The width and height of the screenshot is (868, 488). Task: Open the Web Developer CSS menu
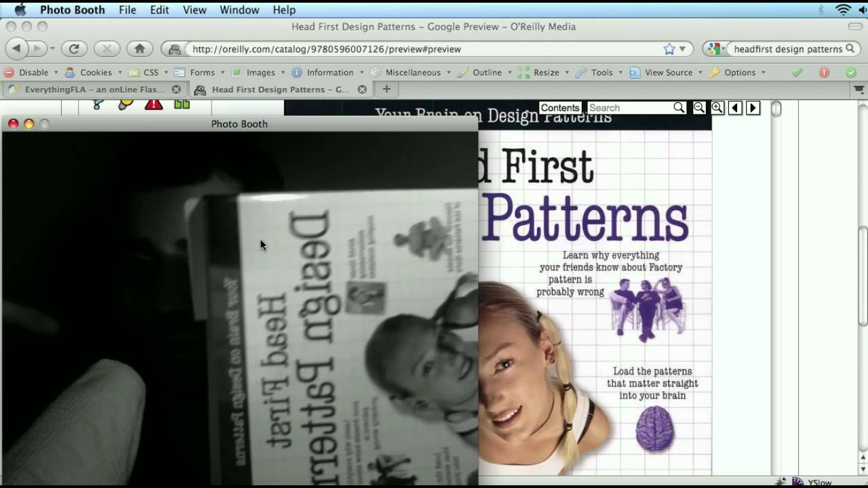[149, 73]
